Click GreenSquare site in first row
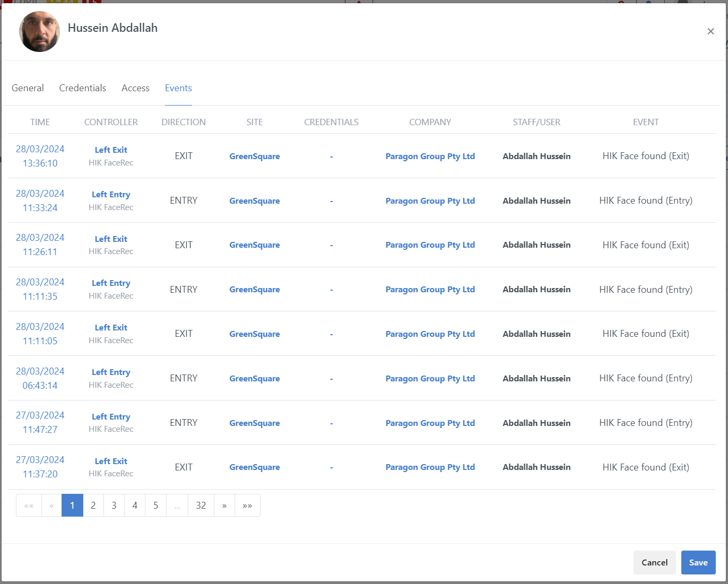 (254, 156)
